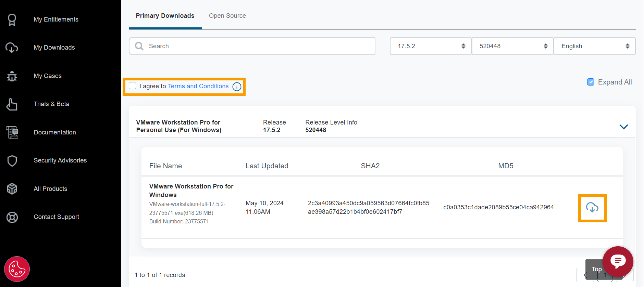Open Documentation in the sidebar
Image resolution: width=644 pixels, height=287 pixels.
[55, 132]
